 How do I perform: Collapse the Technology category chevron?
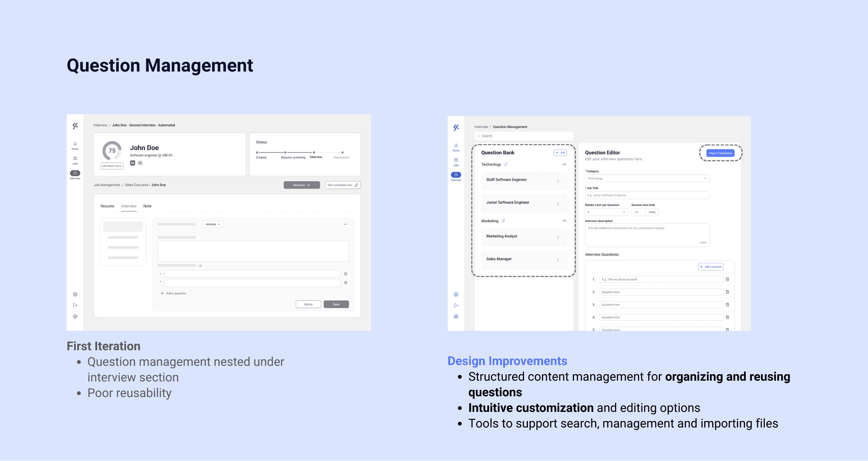click(564, 164)
